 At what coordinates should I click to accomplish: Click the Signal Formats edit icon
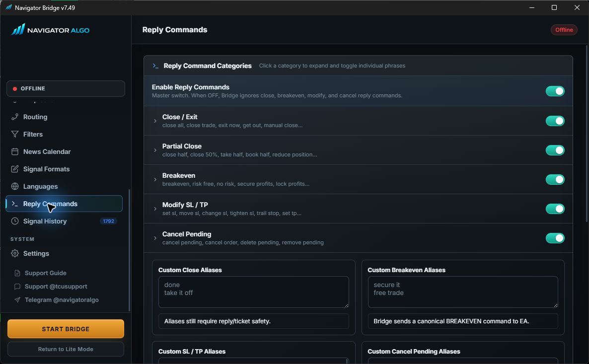(14, 169)
